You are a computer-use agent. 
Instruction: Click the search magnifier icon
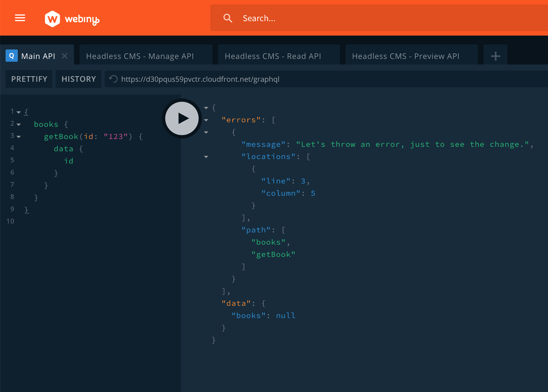click(228, 18)
